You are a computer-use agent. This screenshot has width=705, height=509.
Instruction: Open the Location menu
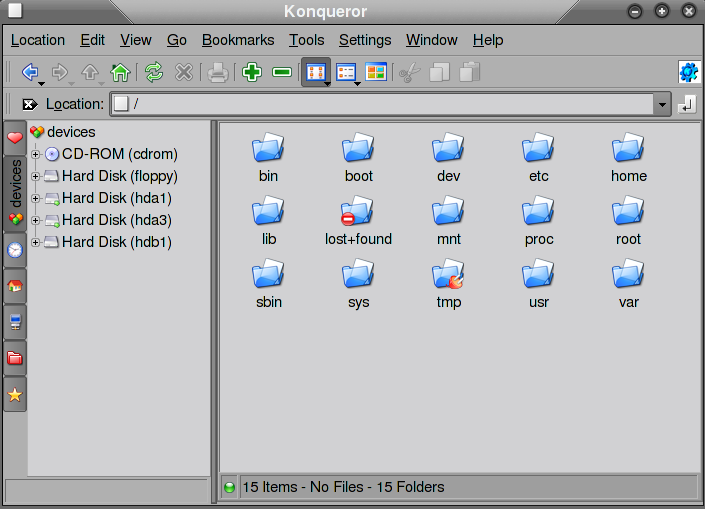click(x=38, y=40)
